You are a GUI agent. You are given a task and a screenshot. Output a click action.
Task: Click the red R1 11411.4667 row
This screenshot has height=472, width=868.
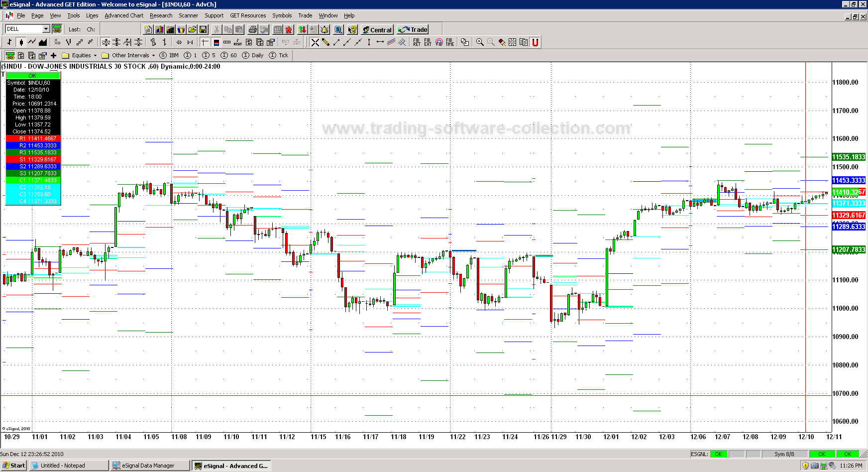(x=33, y=138)
